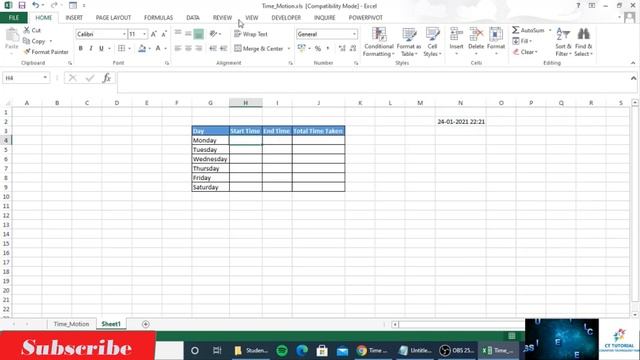
Task: Select the cell containing Wednesday
Action: [210, 159]
